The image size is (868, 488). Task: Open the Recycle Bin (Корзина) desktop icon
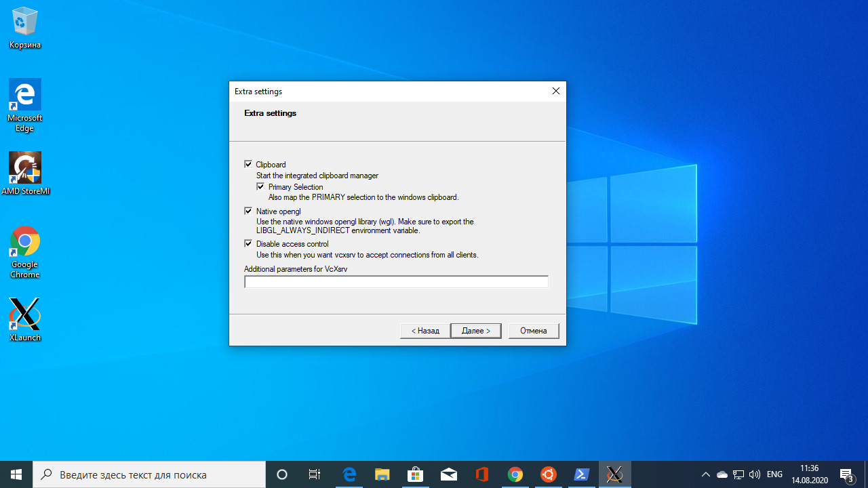25,28
